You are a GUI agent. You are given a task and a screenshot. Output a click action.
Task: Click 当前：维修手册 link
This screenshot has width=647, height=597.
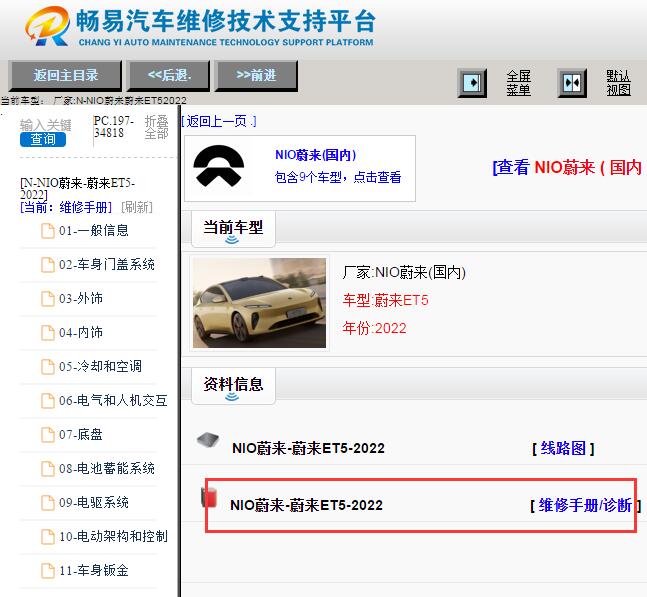pos(66,207)
